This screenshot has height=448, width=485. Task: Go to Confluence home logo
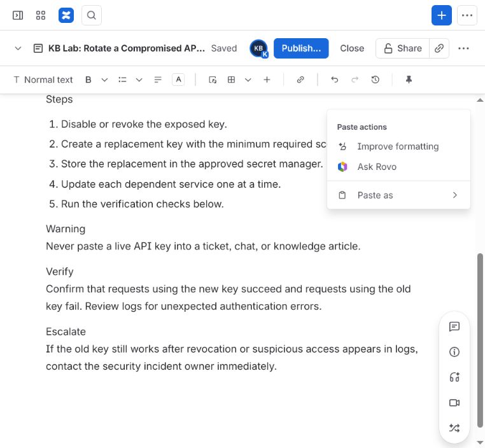pyautogui.click(x=66, y=15)
